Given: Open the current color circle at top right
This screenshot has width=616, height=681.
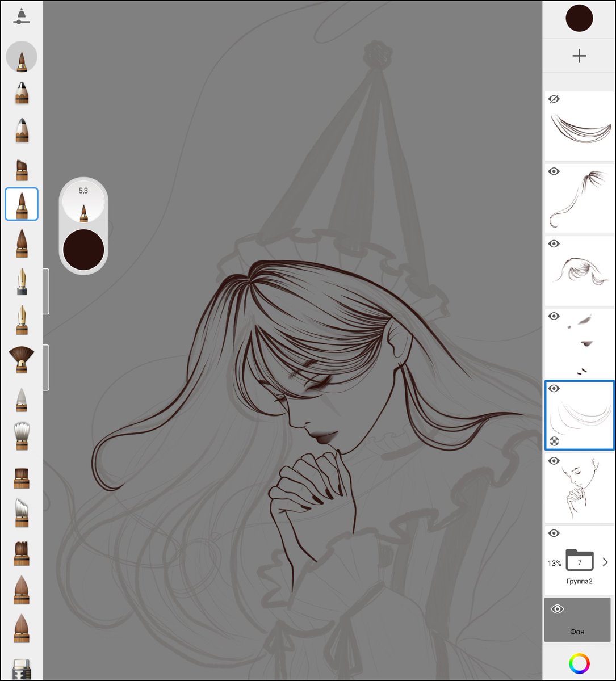Looking at the screenshot, I should [579, 18].
